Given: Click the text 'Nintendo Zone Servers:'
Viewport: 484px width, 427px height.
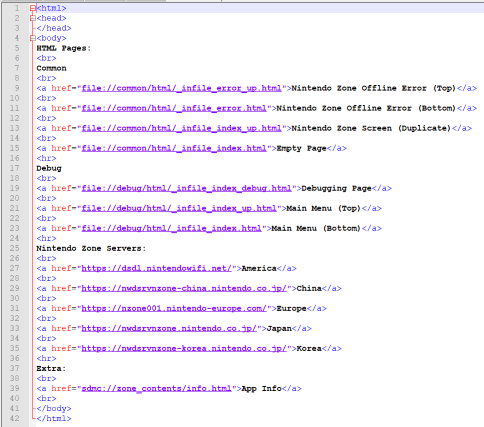Looking at the screenshot, I should coord(91,248).
